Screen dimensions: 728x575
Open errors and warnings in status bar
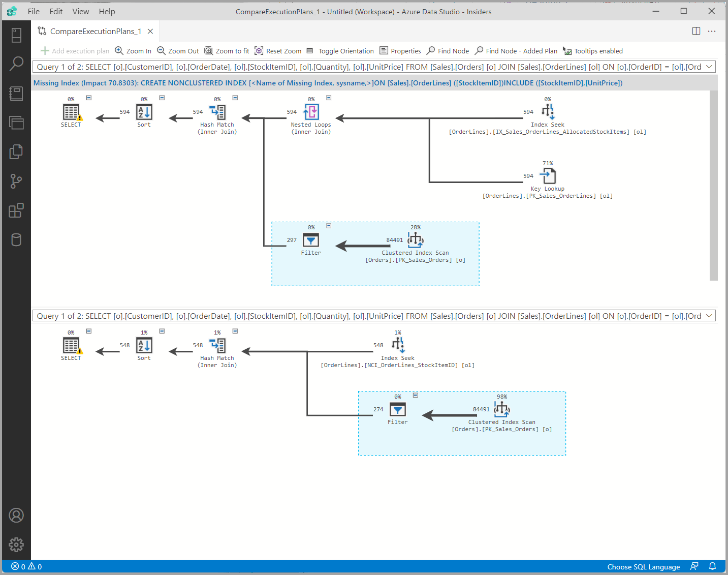[26, 567]
